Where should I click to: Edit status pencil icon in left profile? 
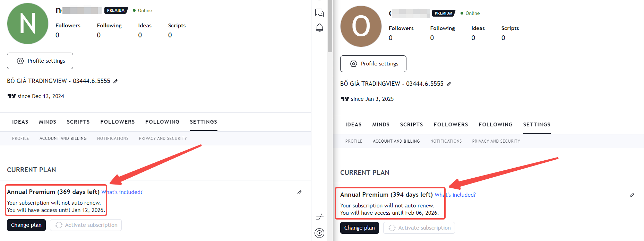(x=115, y=81)
